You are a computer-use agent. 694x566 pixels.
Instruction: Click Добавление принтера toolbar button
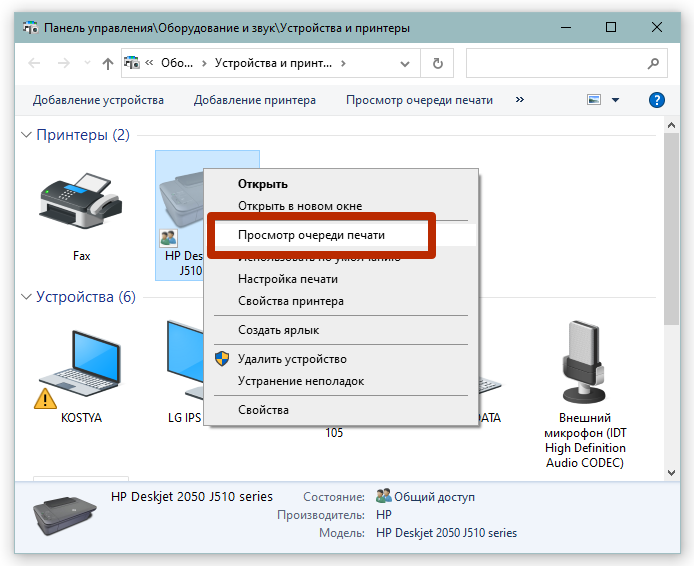click(x=255, y=100)
